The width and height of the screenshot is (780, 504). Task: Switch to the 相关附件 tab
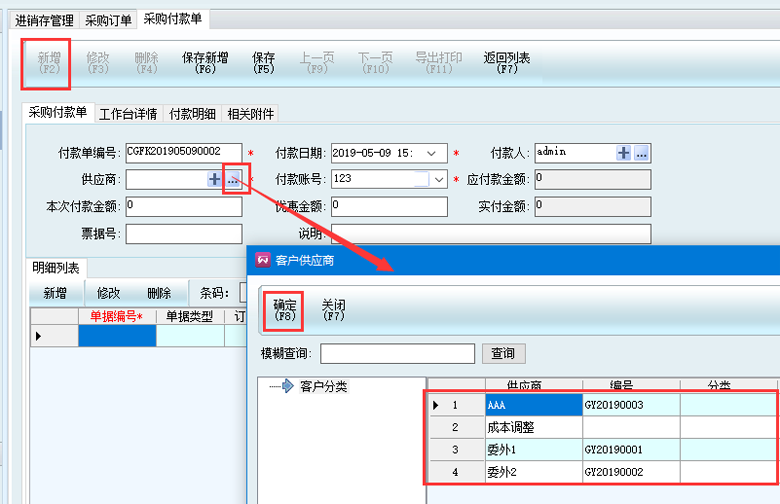click(x=250, y=114)
